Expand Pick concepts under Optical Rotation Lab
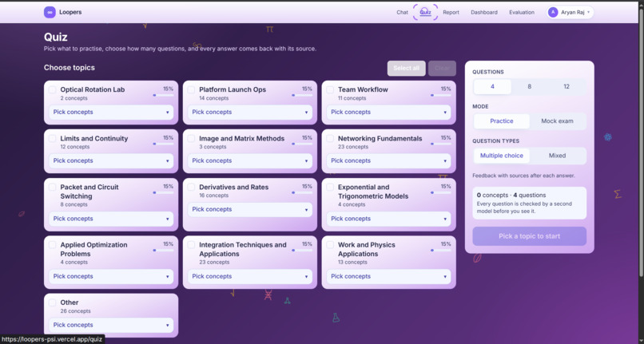 pos(111,112)
